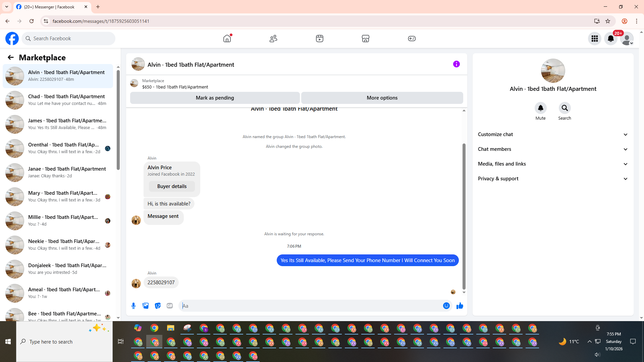Open the emoji picker in message box

click(446, 306)
